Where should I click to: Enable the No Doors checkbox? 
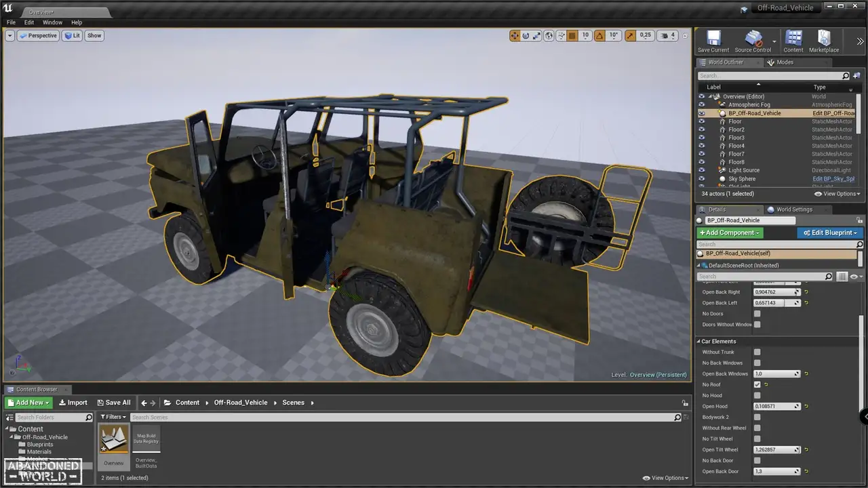(757, 314)
